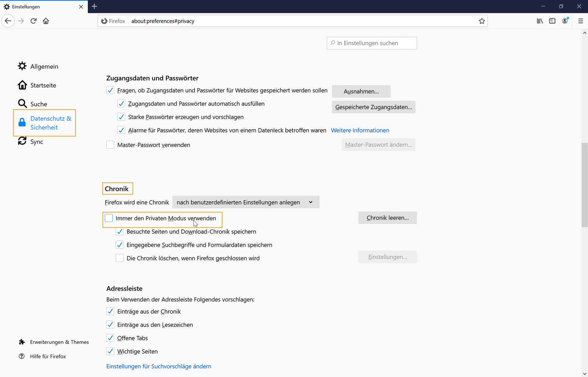
Task: Go to the Home page icon
Action: point(46,21)
